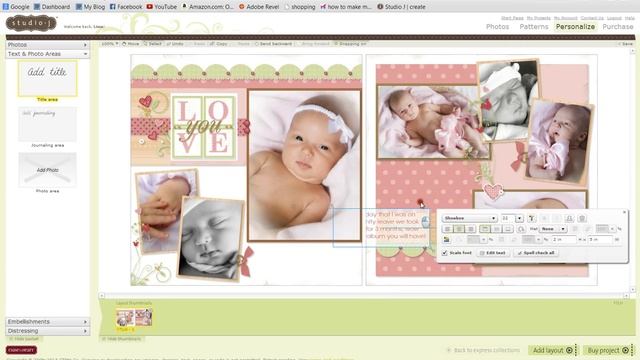Open the Studio J | create bookmark
This screenshot has height=360, width=640.
401,7
